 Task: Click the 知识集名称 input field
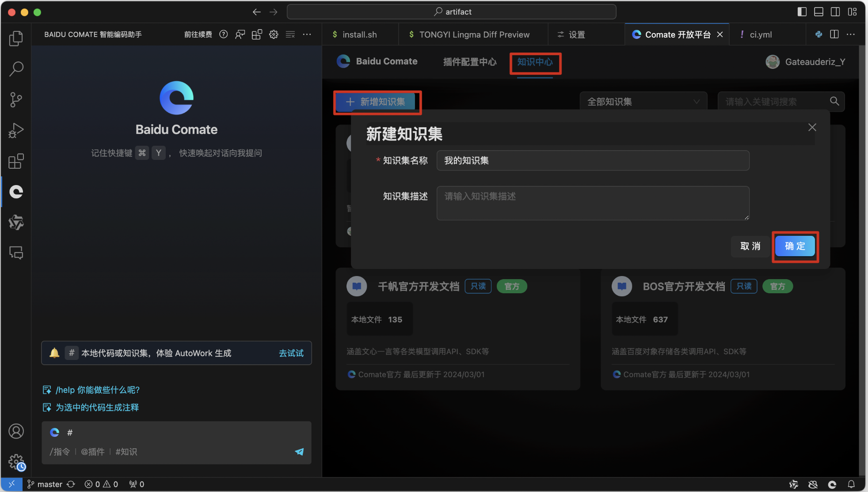593,160
